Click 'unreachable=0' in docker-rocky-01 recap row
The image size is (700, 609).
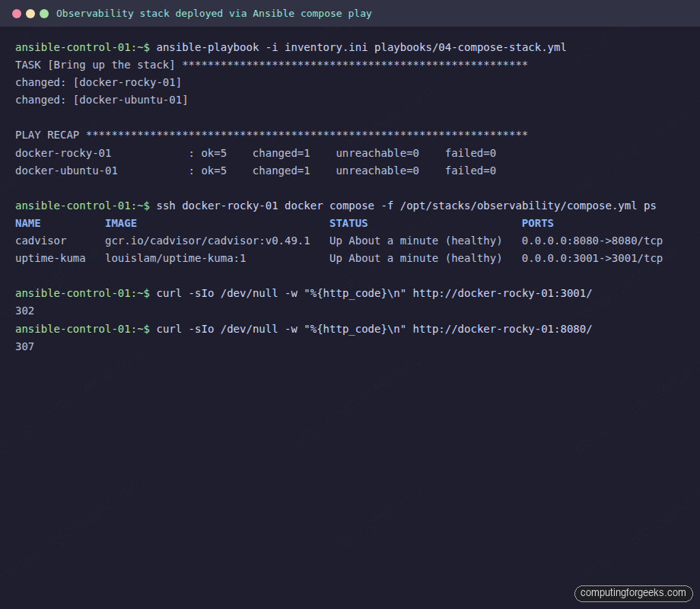(x=377, y=153)
